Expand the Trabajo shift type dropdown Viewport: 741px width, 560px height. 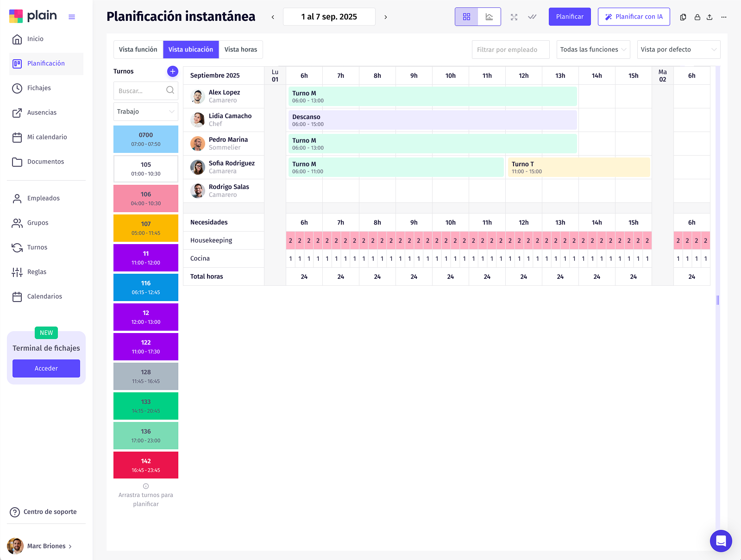[x=145, y=112]
